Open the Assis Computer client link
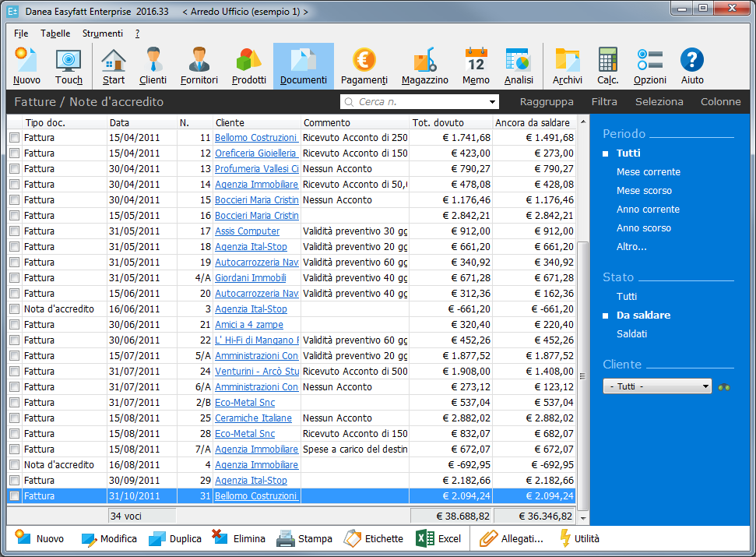The width and height of the screenshot is (756, 557). tap(247, 231)
